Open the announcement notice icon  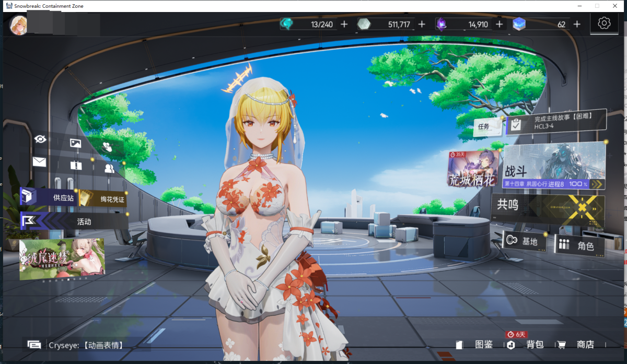pos(76,166)
